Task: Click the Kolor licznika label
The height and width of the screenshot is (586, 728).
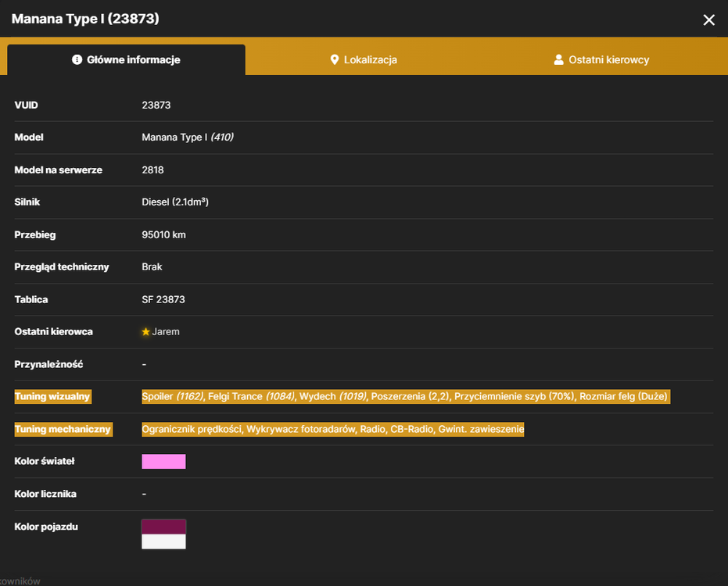Action: [45, 494]
